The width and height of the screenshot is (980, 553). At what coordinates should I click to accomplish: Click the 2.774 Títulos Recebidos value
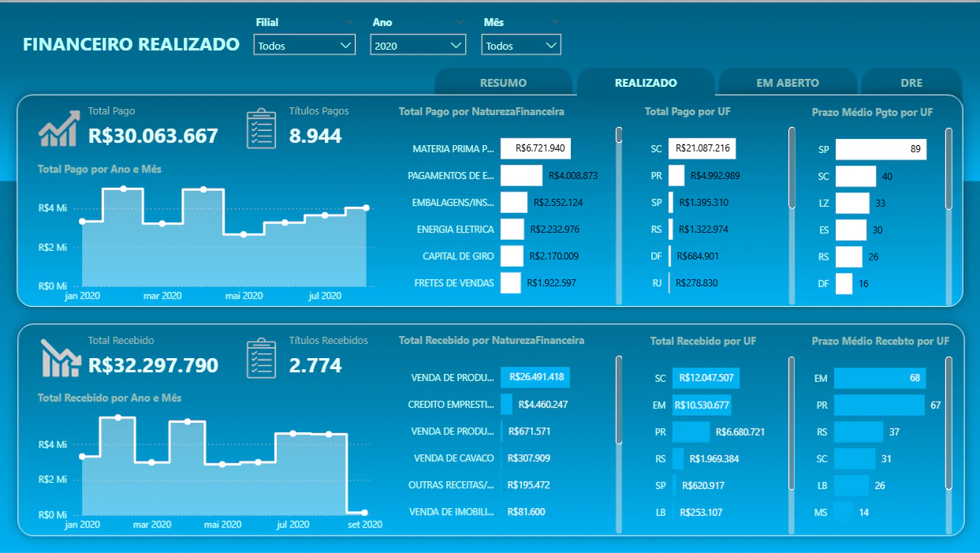pyautogui.click(x=315, y=365)
